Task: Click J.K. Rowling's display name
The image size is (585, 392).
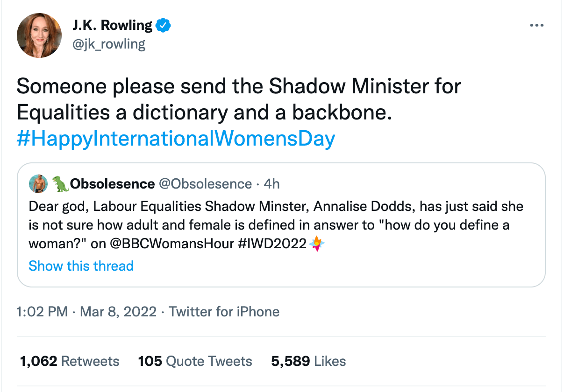Action: [x=112, y=25]
